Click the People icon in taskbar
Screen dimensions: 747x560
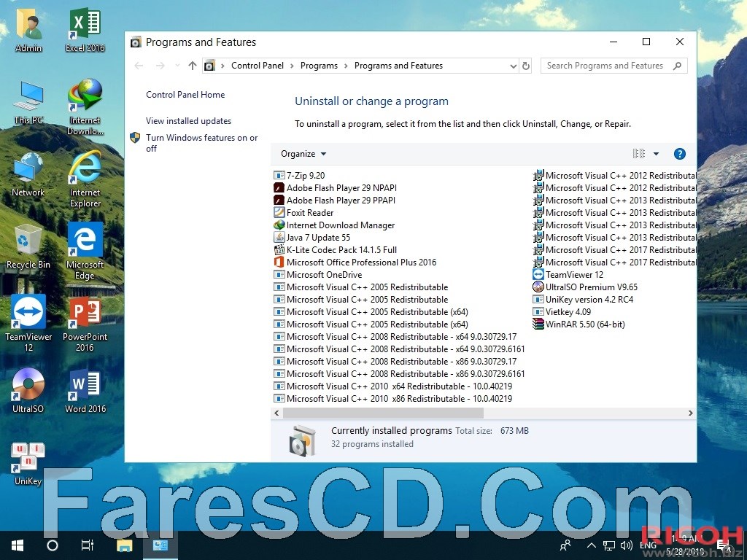(565, 545)
